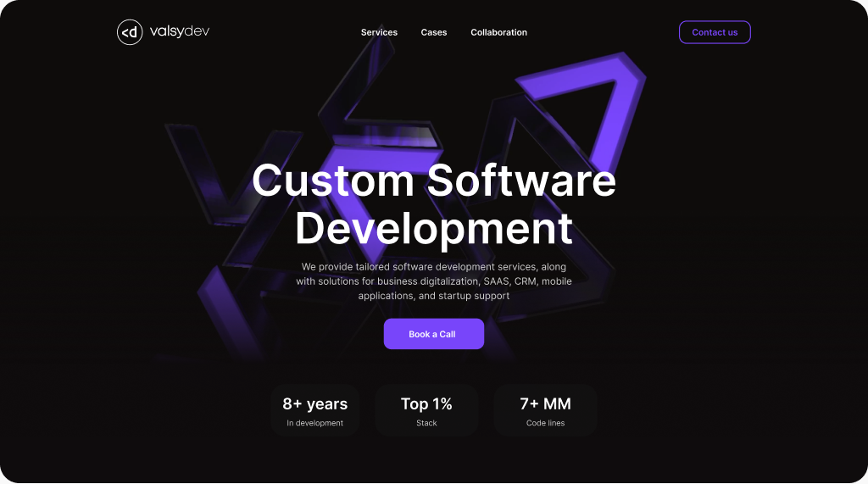Click the Book a Call button

click(433, 334)
